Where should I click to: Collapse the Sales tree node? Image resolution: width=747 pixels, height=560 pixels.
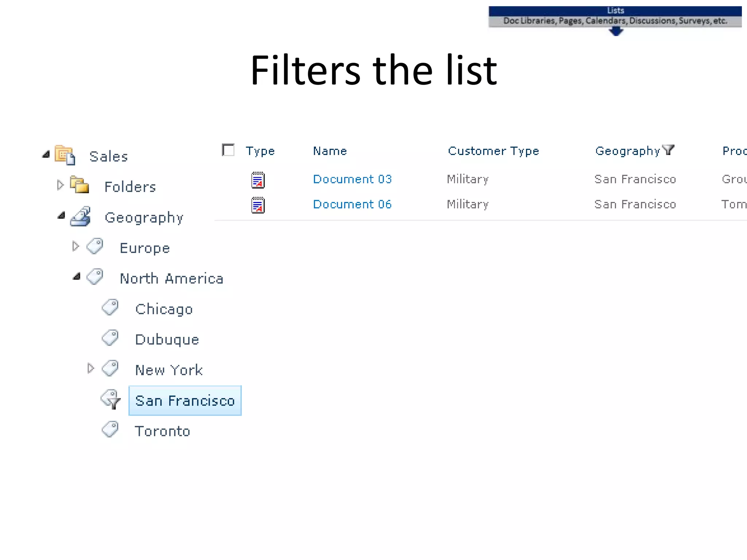coord(46,155)
